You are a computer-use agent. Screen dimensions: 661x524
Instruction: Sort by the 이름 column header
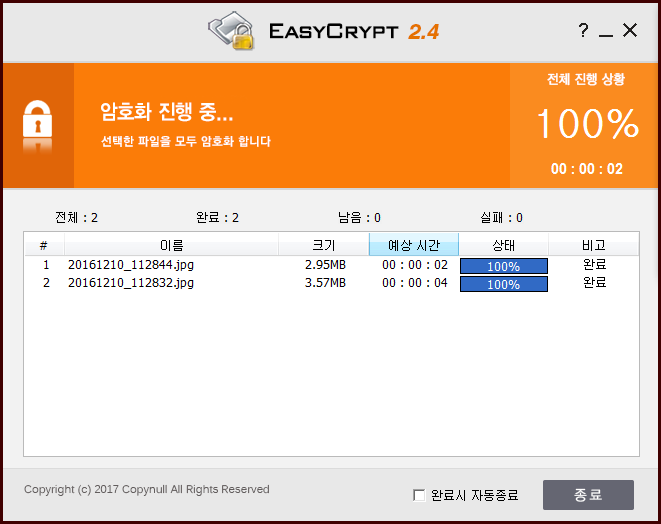(171, 245)
